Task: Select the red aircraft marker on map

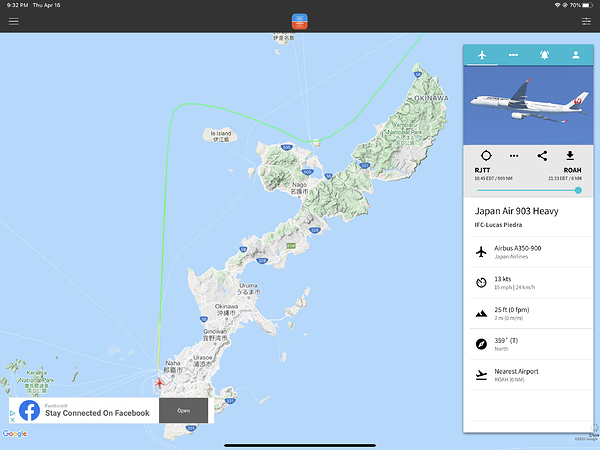Action: [159, 382]
